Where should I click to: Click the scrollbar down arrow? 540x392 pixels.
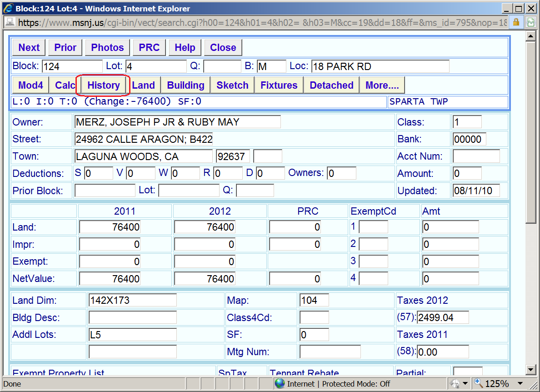(x=531, y=370)
